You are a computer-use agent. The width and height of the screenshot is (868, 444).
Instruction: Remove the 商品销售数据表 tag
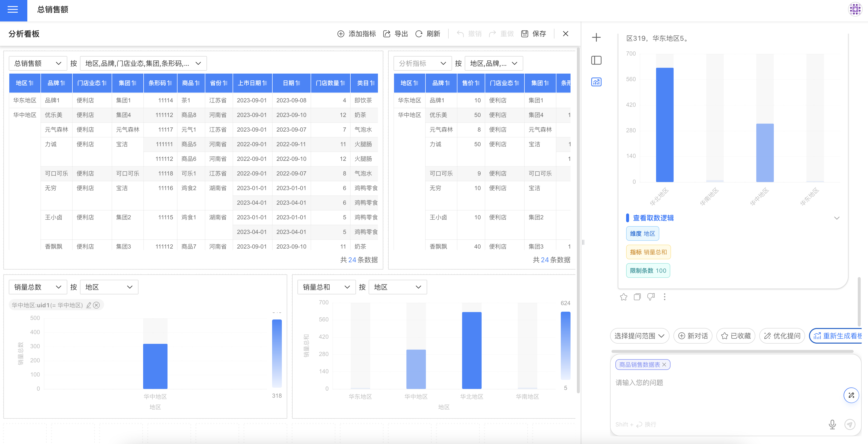pyautogui.click(x=664, y=365)
